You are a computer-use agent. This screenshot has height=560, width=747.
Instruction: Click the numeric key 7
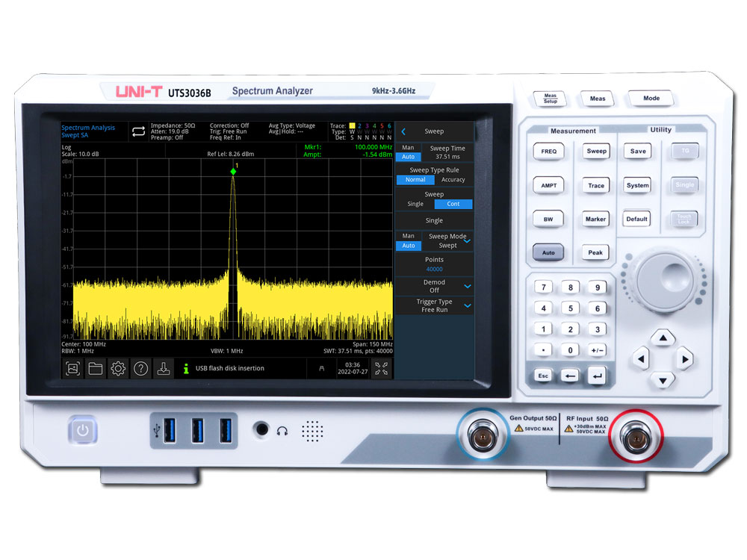[543, 287]
